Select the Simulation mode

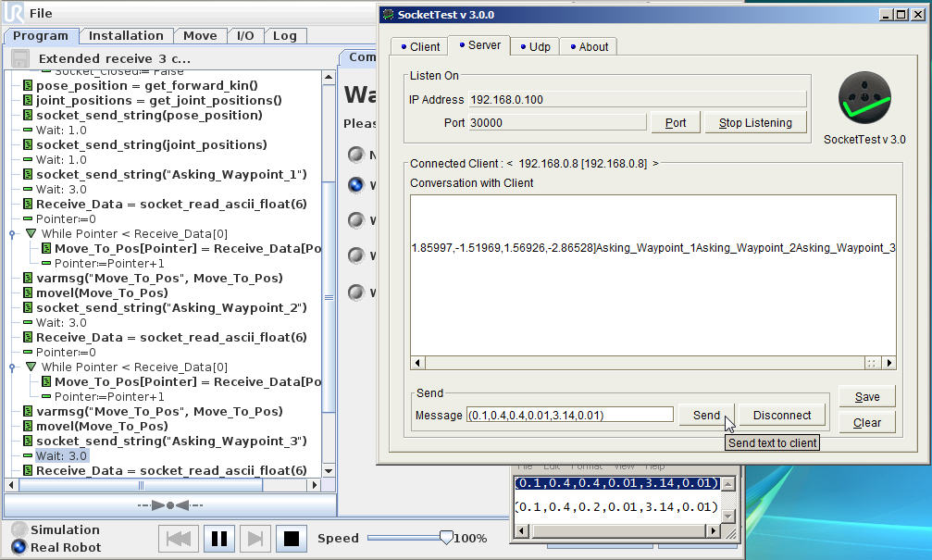click(19, 529)
